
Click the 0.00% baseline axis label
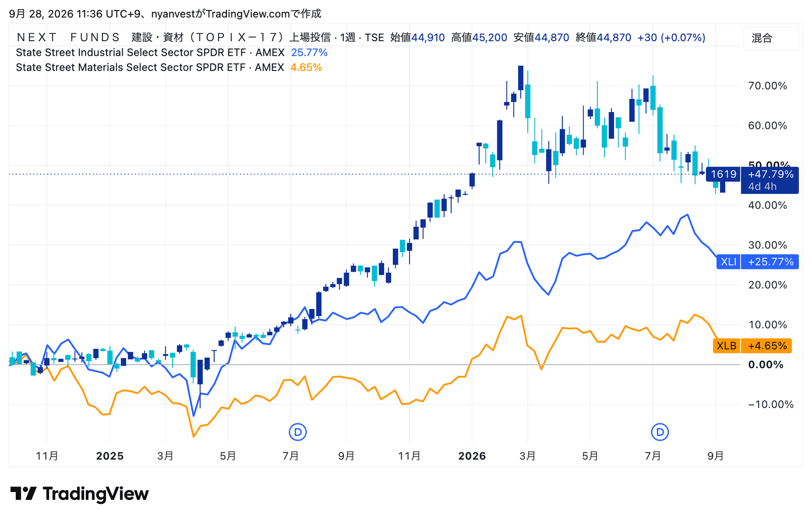[766, 365]
